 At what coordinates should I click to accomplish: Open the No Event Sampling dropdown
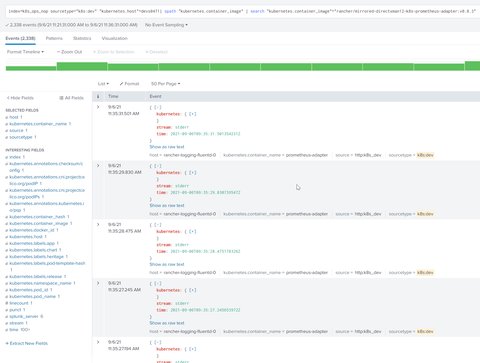coord(166,25)
